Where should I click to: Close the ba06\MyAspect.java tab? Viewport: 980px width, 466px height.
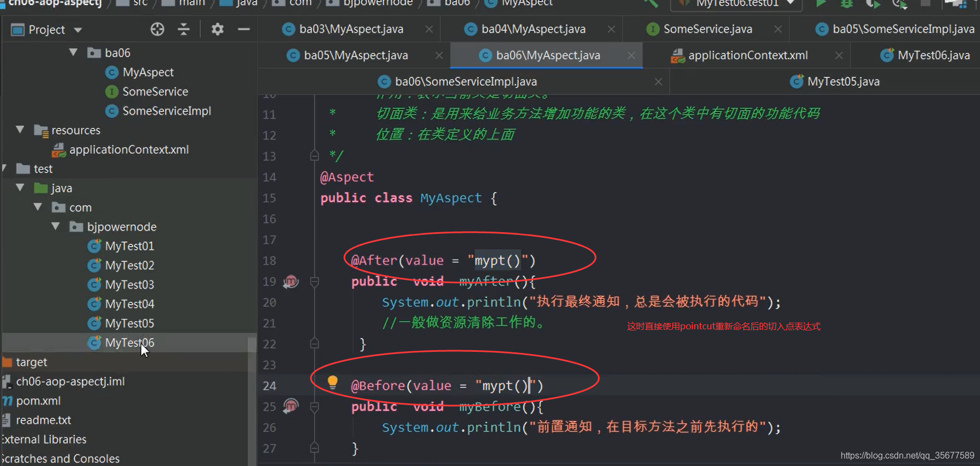(631, 55)
